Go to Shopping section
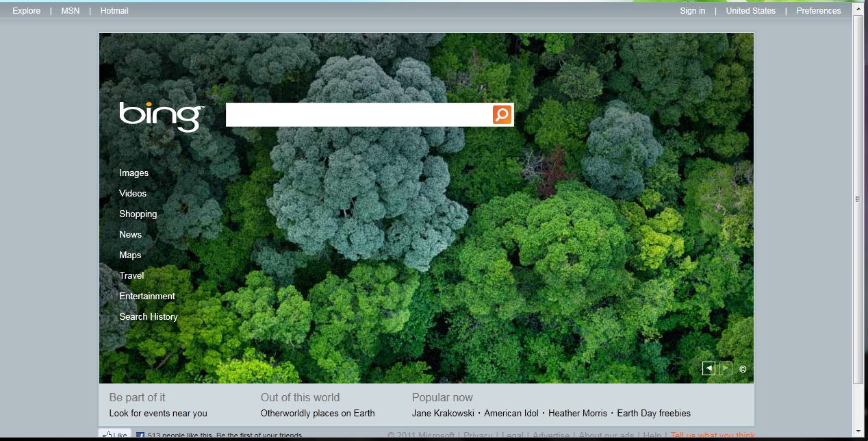The width and height of the screenshot is (868, 441). (x=138, y=214)
